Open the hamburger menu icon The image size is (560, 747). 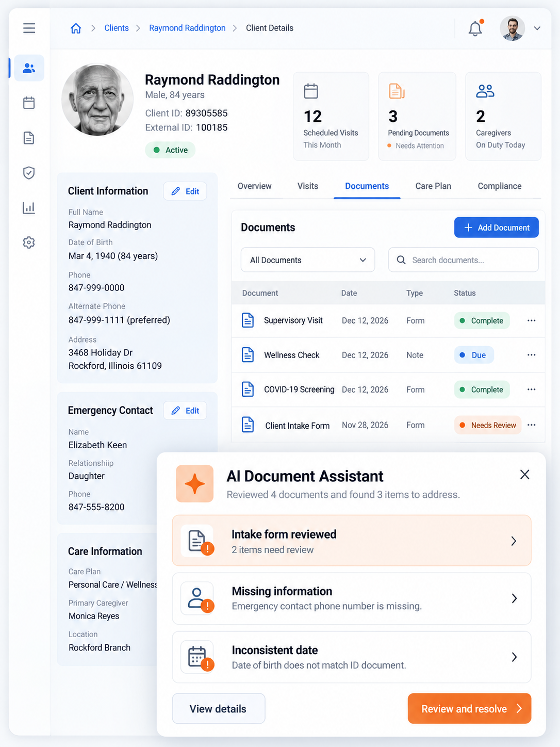point(29,28)
